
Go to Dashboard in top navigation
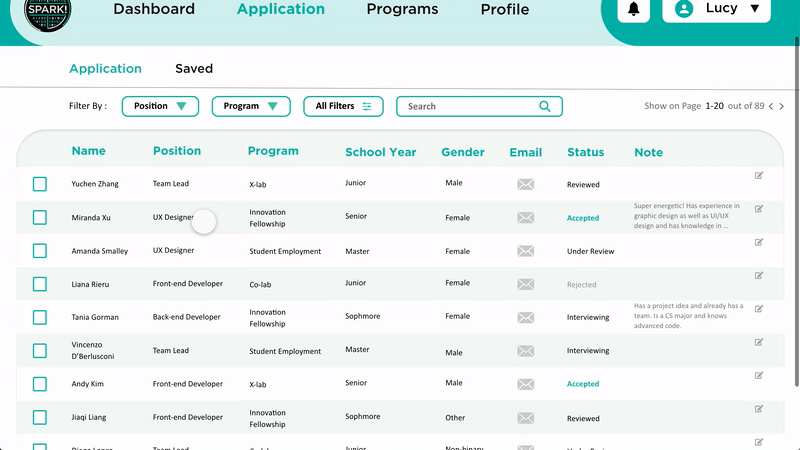click(x=154, y=9)
